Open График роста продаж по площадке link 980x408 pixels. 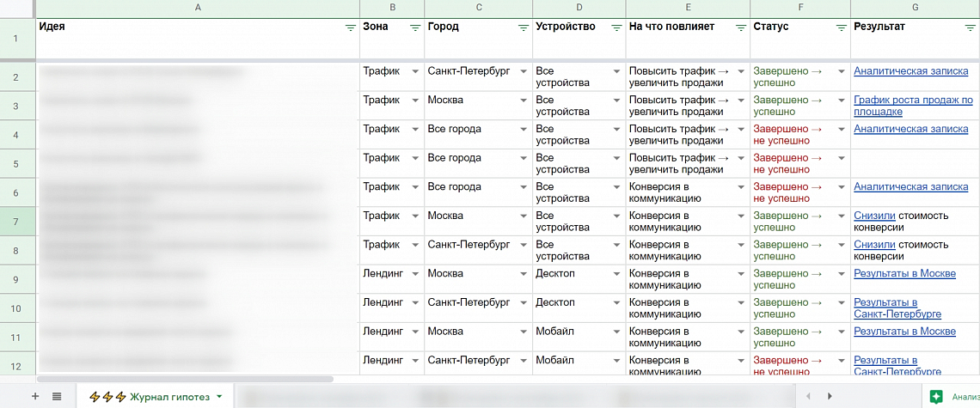coord(913,106)
